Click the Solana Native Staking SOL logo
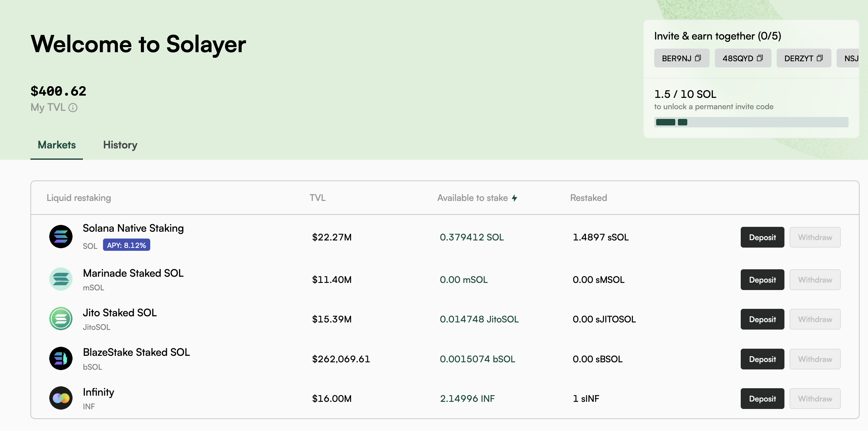This screenshot has height=431, width=868. click(61, 237)
